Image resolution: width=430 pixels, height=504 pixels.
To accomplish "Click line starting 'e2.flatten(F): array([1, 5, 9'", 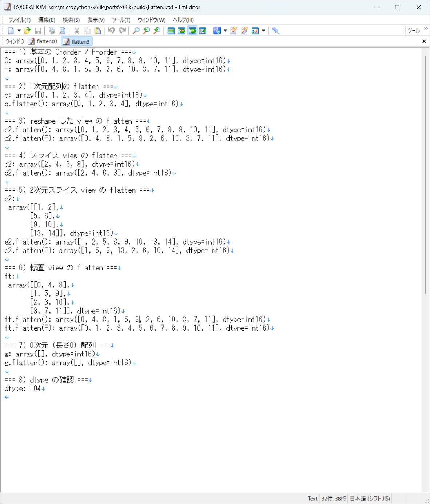I will pos(117,251).
